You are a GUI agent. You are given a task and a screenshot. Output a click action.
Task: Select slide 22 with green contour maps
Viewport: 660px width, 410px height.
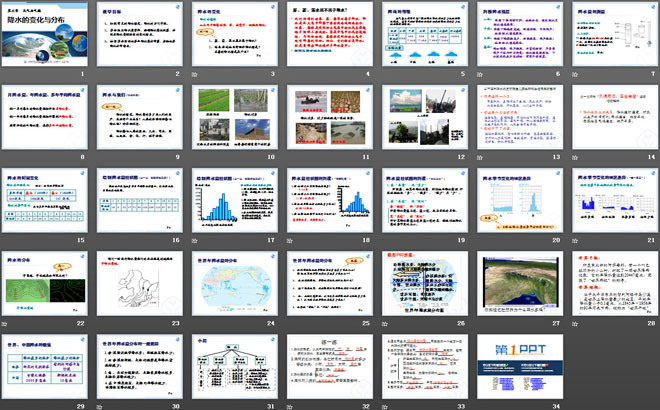pos(44,282)
